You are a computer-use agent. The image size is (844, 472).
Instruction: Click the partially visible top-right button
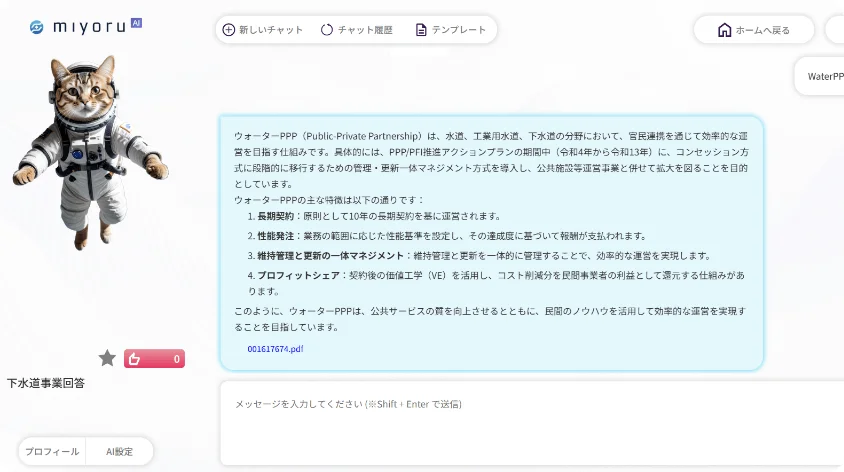click(835, 30)
